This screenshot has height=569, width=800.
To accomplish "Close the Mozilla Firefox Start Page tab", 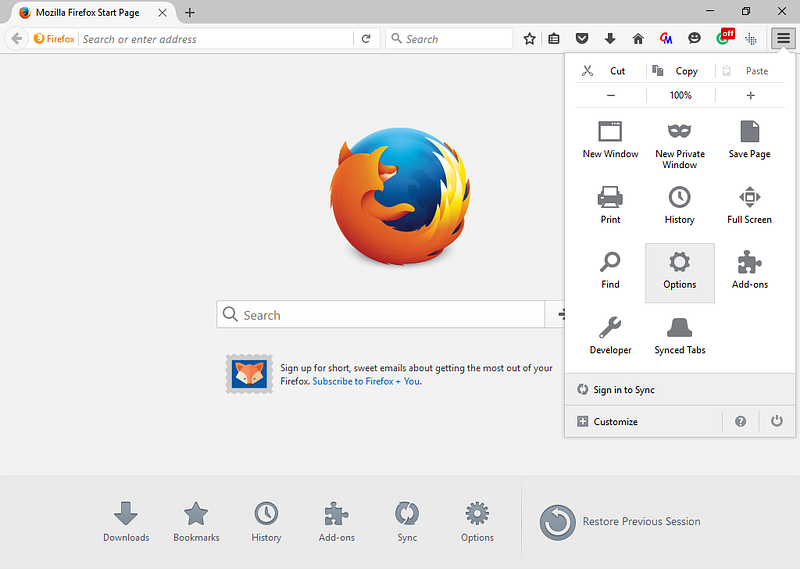I will pyautogui.click(x=162, y=13).
